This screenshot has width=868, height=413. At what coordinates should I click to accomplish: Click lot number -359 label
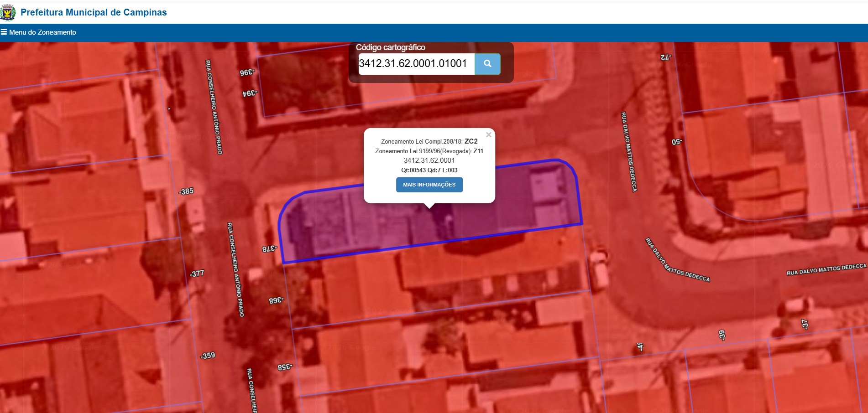pos(208,356)
